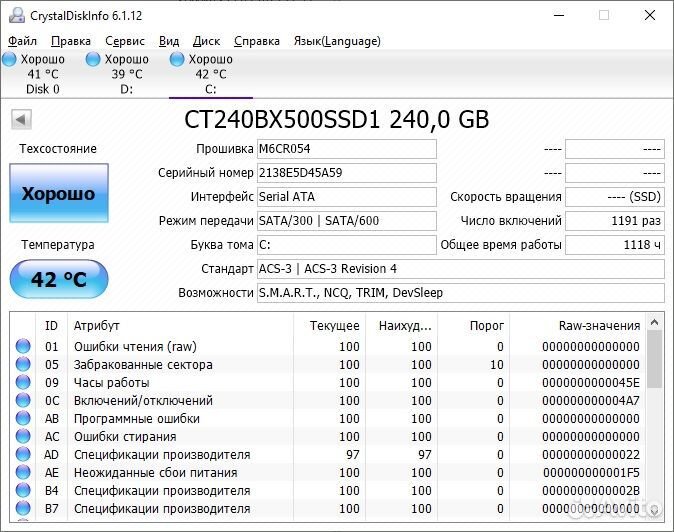
Task: Click the ID column header
Action: point(51,326)
